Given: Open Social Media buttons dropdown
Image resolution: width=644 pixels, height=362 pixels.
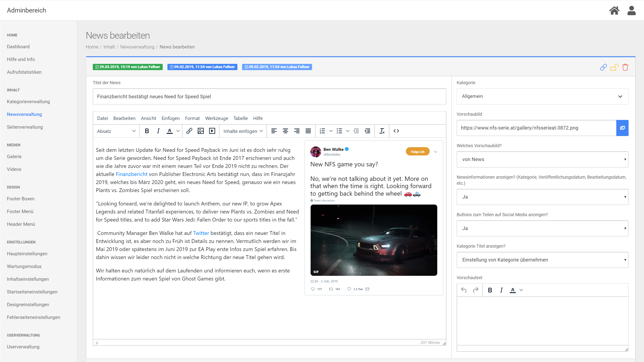Looking at the screenshot, I should click(x=543, y=228).
